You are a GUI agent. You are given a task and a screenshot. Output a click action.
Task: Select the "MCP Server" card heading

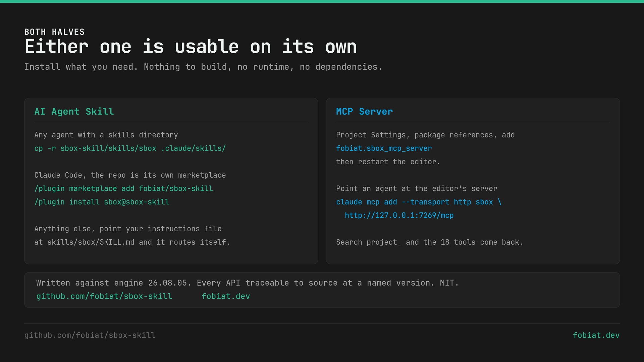tap(365, 112)
